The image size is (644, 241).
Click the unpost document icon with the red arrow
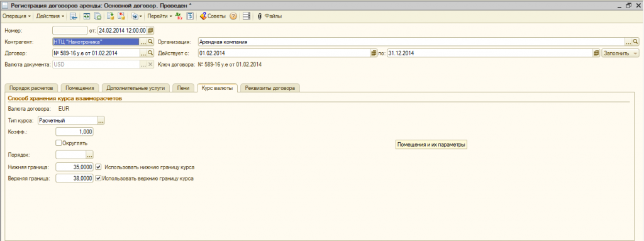[121, 16]
